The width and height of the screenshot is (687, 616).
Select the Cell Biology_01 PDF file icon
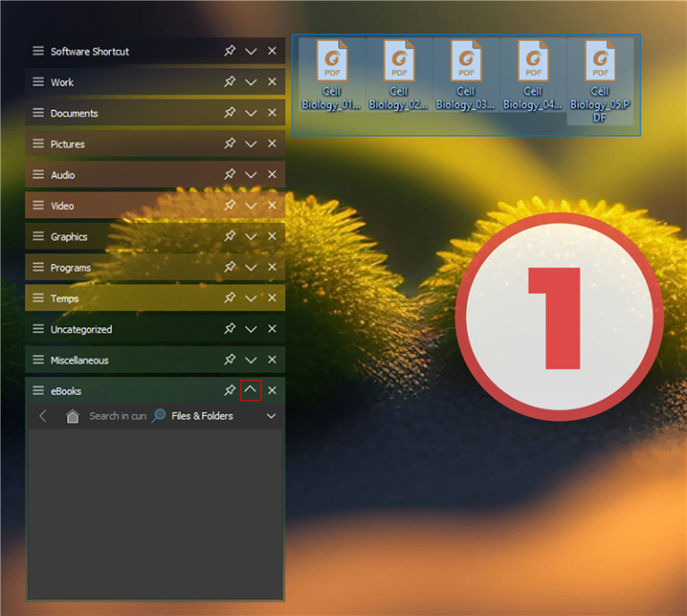pos(332,61)
